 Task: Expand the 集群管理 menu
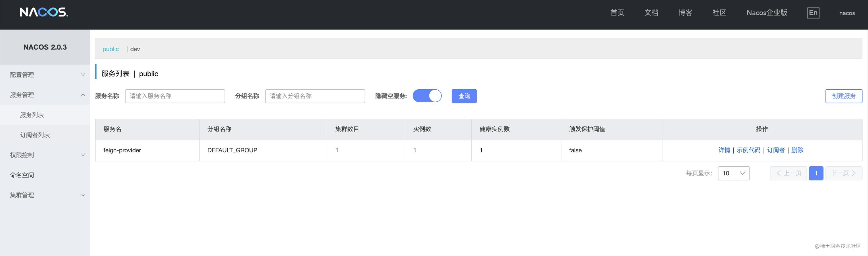click(45, 195)
